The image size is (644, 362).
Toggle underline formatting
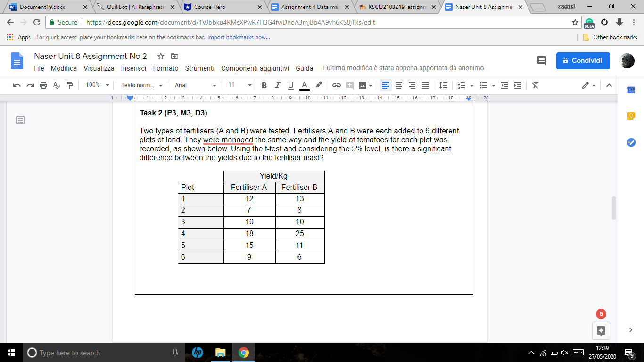point(289,85)
